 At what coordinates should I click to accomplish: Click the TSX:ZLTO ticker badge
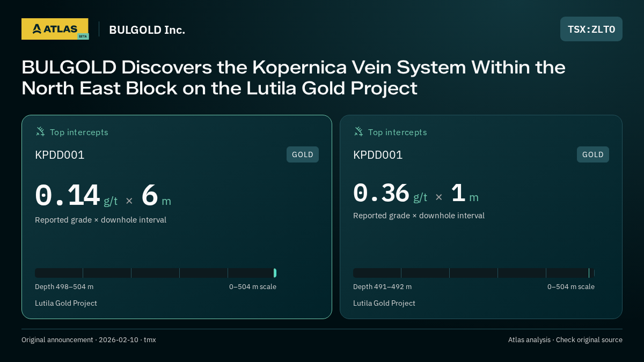(591, 29)
